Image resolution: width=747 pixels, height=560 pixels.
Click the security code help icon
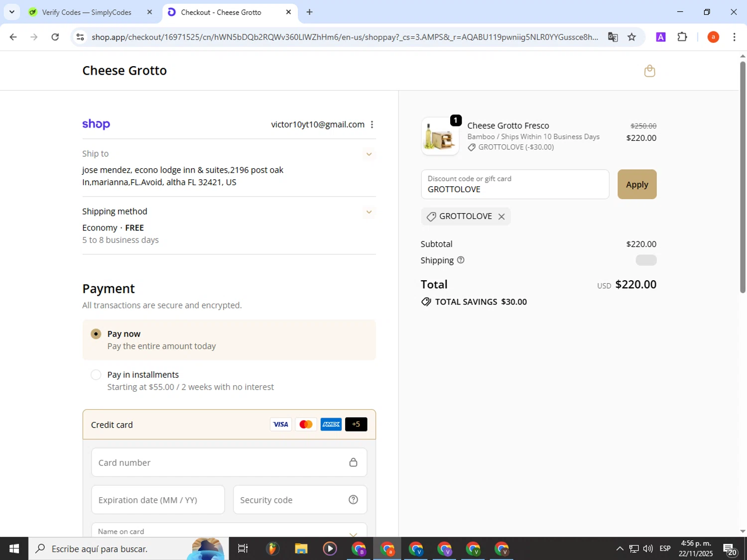353,500
